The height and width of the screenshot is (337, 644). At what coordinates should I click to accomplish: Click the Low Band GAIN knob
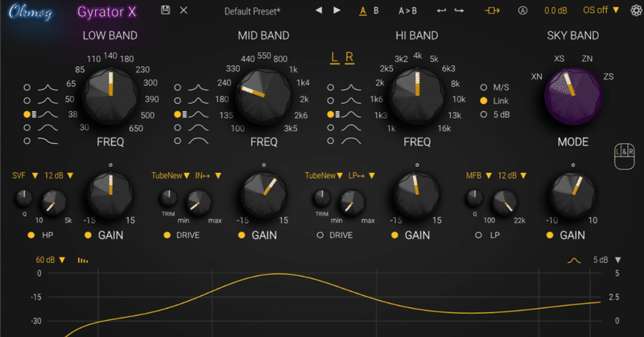pyautogui.click(x=110, y=195)
